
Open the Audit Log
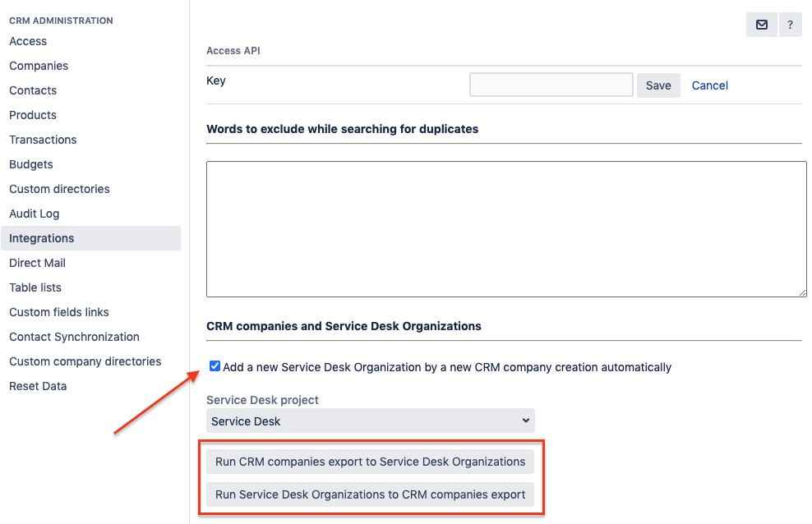(35, 214)
